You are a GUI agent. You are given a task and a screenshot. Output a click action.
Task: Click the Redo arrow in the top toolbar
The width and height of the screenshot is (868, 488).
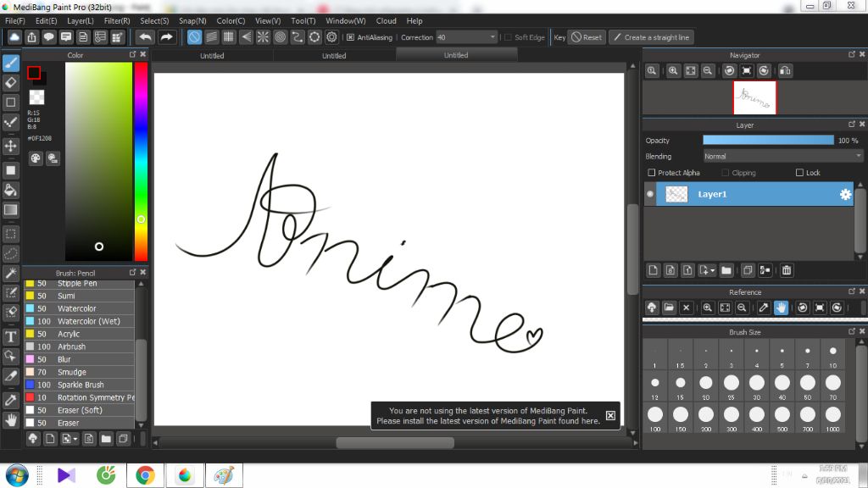[x=166, y=37]
